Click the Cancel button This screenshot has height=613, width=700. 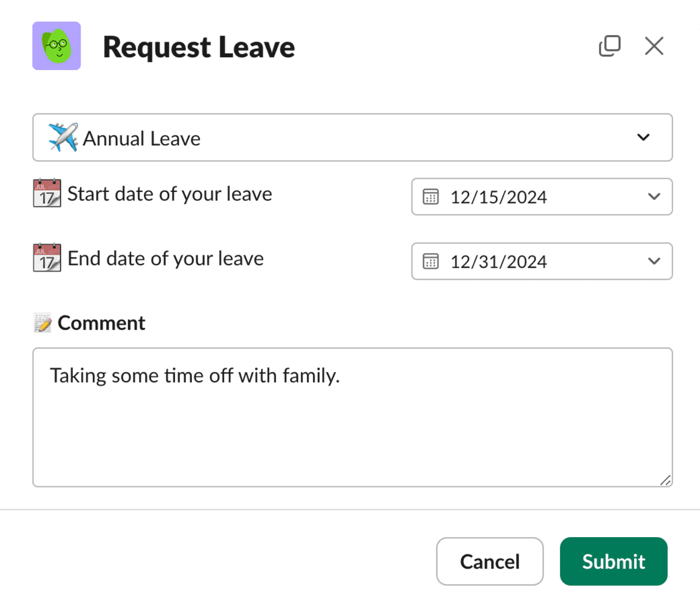coord(489,561)
